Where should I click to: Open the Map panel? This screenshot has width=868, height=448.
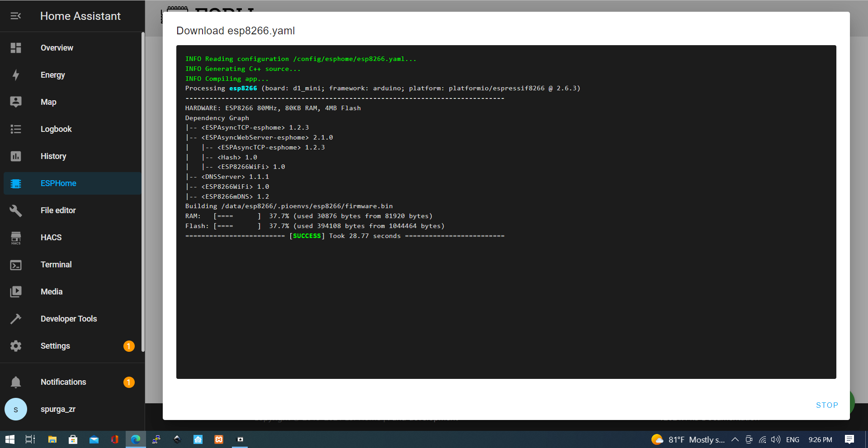pyautogui.click(x=72, y=102)
